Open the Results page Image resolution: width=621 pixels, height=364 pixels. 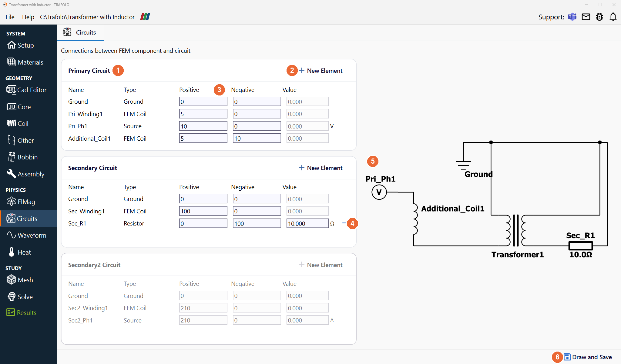click(22, 312)
